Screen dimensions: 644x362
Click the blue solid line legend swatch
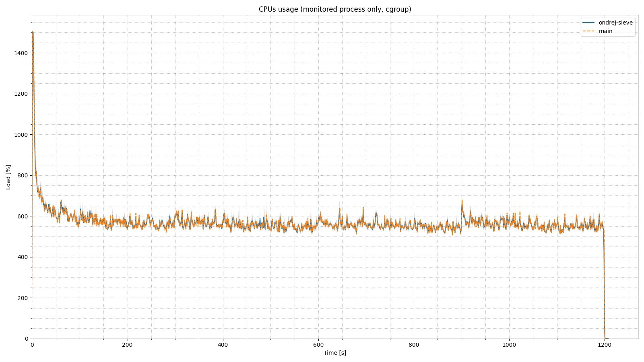point(588,23)
